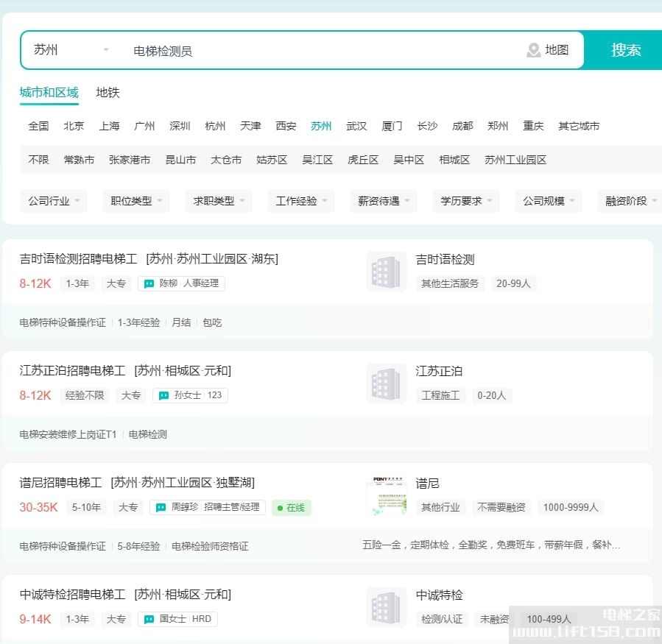
Task: Select 郑州 in the city list
Action: point(498,126)
